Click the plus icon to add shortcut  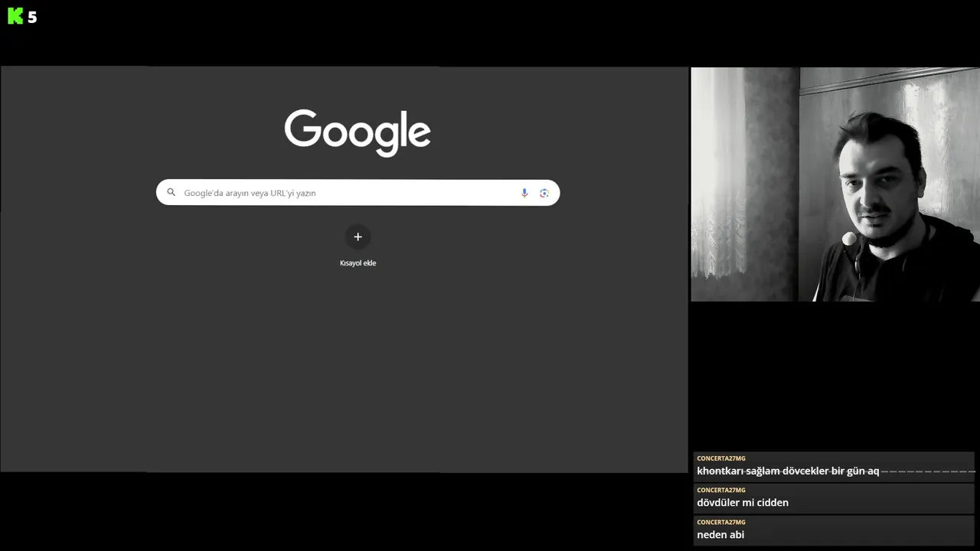click(358, 237)
